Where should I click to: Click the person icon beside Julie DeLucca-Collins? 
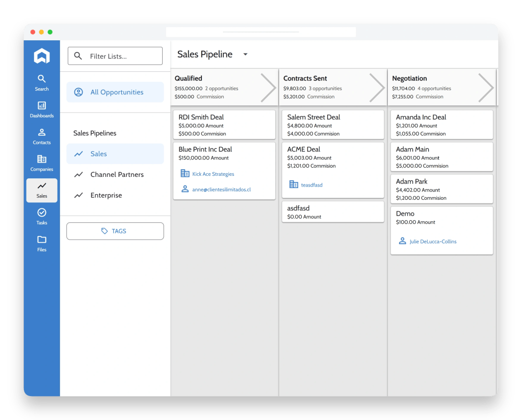coord(403,241)
